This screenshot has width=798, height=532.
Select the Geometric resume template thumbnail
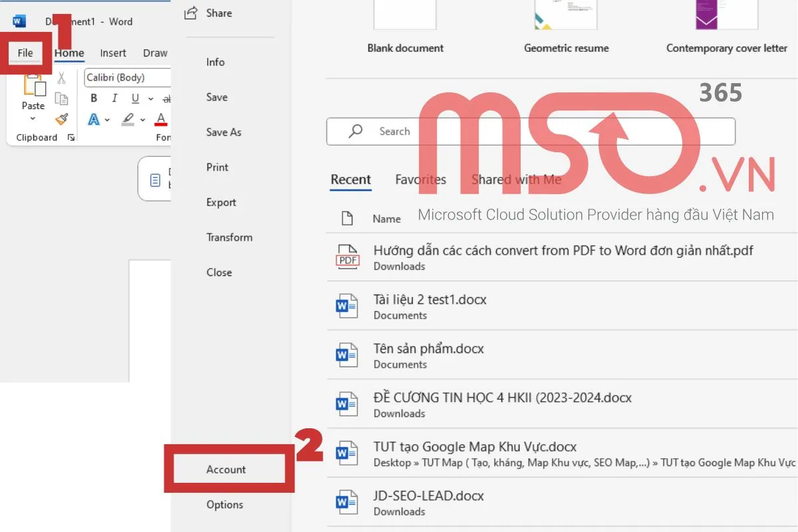(x=566, y=15)
